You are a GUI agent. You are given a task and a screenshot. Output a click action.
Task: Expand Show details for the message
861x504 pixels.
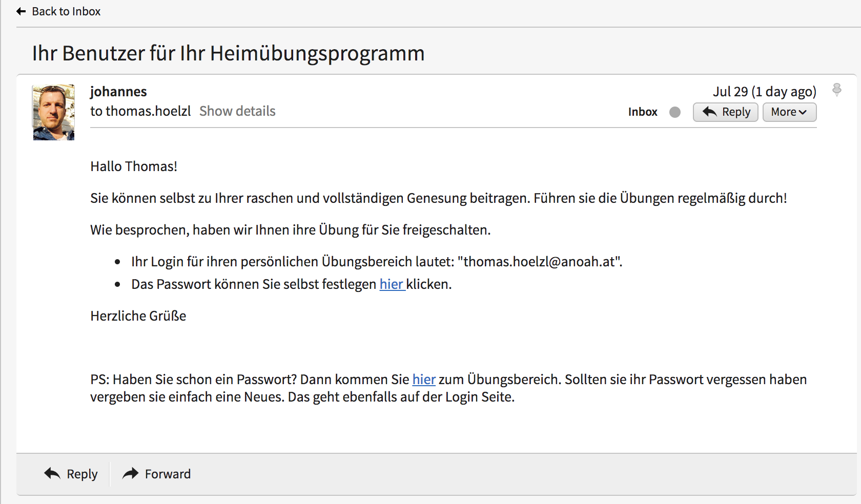tap(237, 111)
